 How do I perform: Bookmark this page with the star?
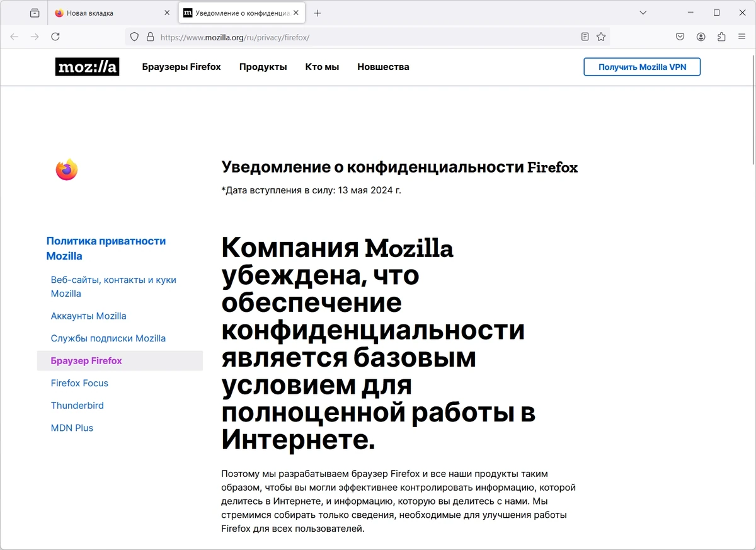pyautogui.click(x=601, y=37)
